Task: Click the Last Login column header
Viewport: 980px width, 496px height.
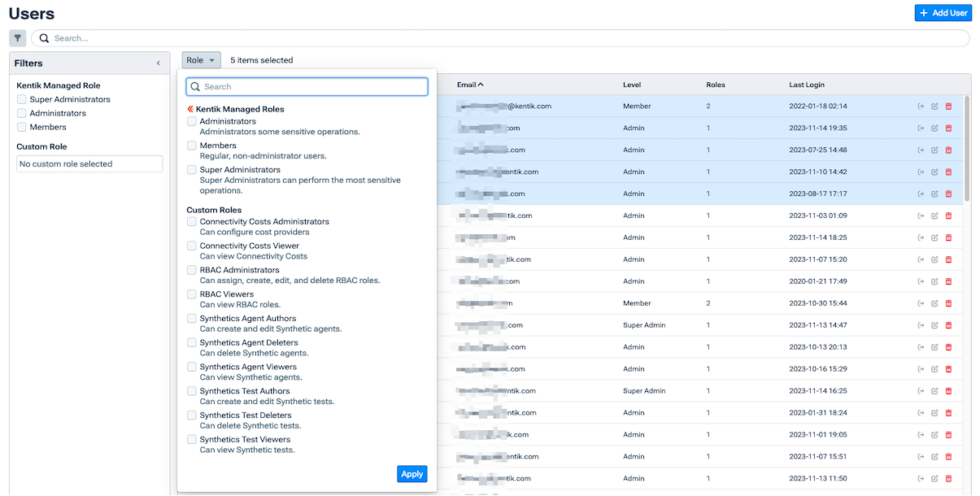Action: click(x=807, y=85)
